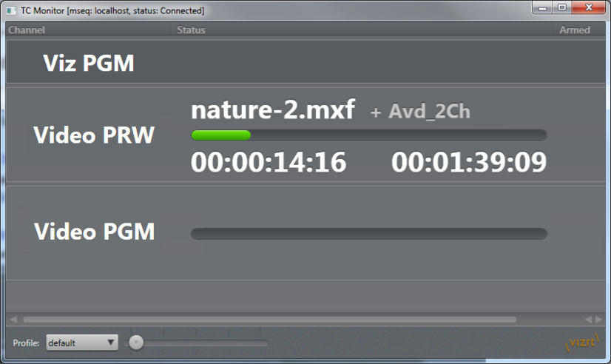Click the vizrt logo
This screenshot has height=364, width=611.
pyautogui.click(x=583, y=342)
